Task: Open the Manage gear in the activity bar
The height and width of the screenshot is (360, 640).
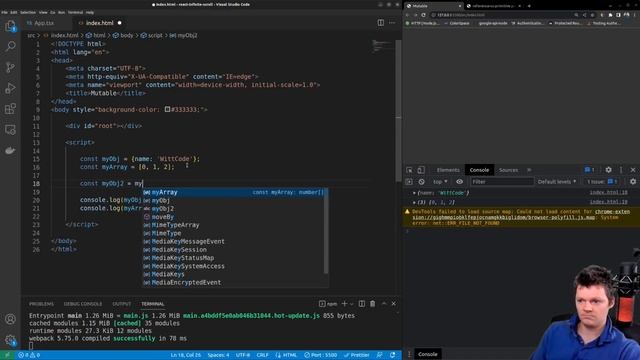Action: [x=10, y=340]
